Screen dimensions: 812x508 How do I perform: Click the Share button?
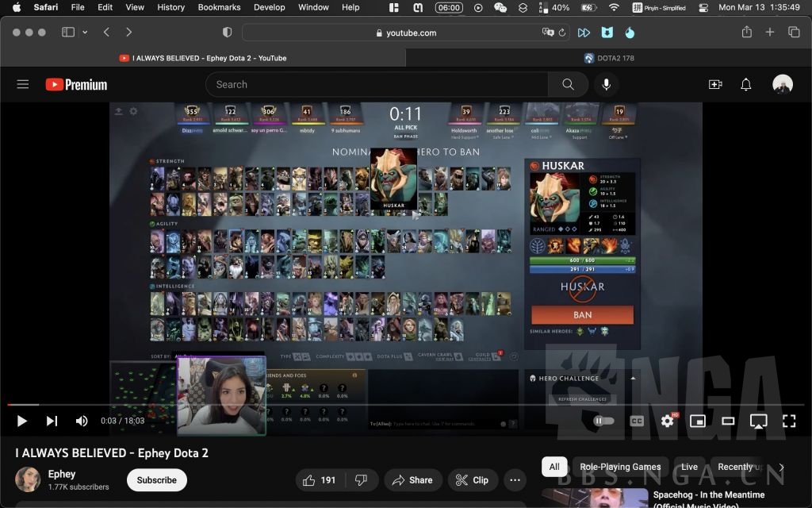coord(413,480)
